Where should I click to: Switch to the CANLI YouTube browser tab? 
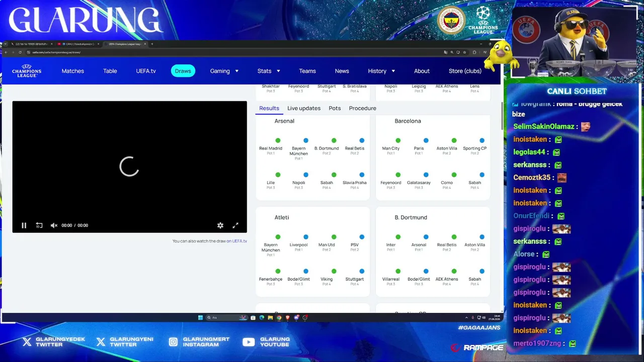pos(78,44)
